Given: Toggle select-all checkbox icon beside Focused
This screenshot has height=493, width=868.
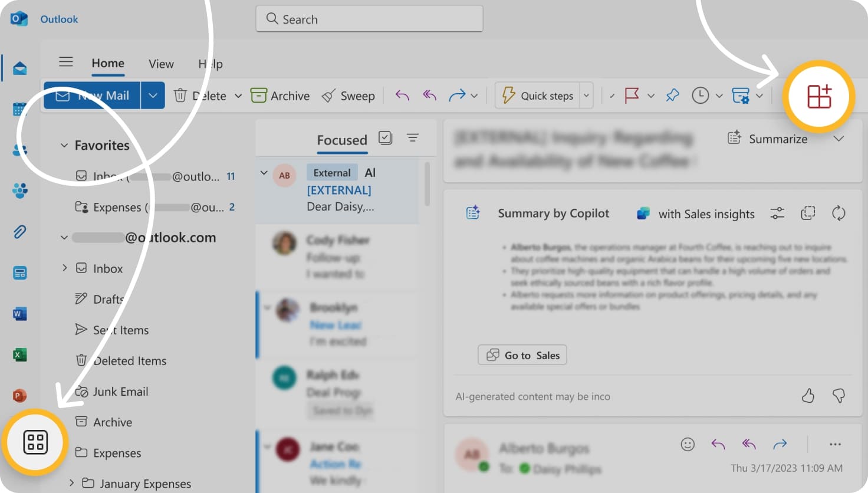Looking at the screenshot, I should (385, 138).
